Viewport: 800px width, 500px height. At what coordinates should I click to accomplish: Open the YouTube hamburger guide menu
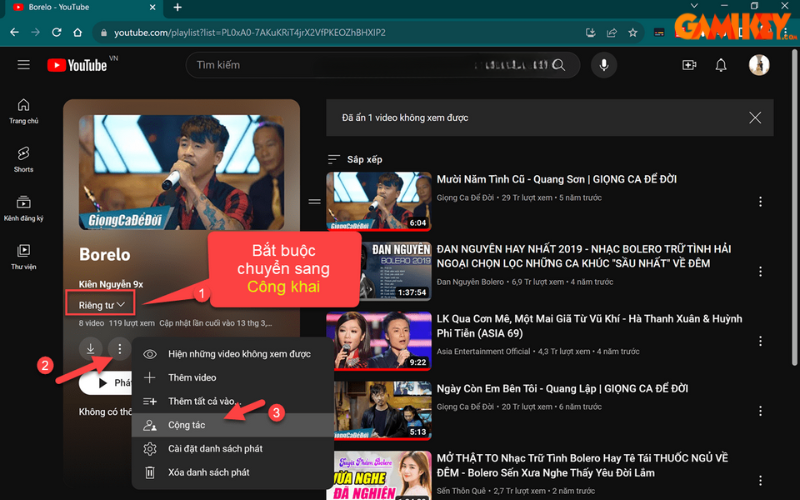pos(23,65)
